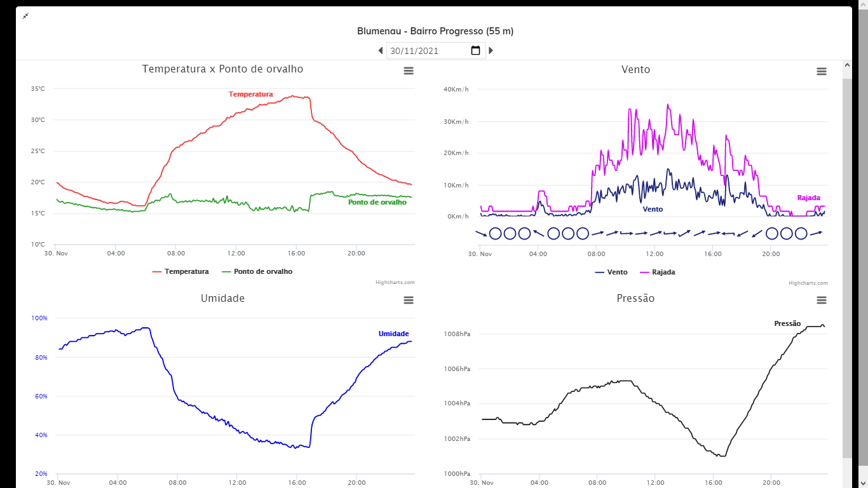Click the 1008hPa axis label
This screenshot has width=868, height=488.
tap(458, 334)
